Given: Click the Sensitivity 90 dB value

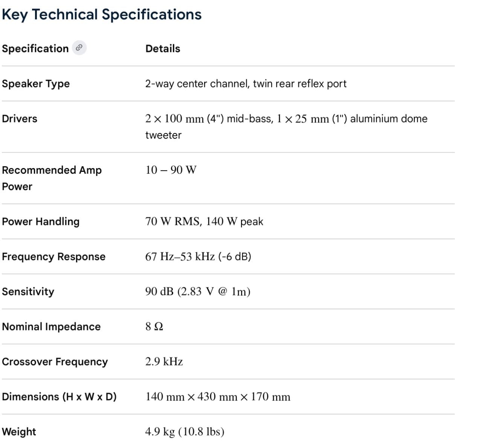Looking at the screenshot, I should pyautogui.click(x=198, y=292).
